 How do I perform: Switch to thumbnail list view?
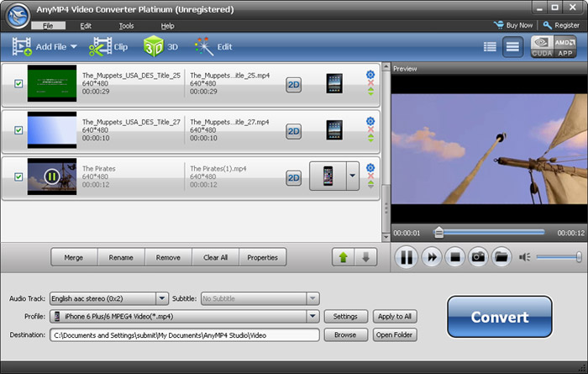click(512, 47)
